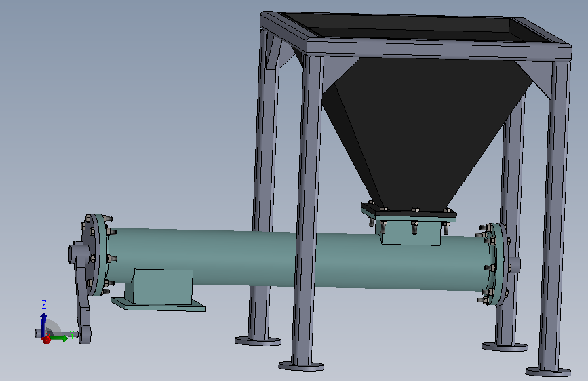Click the Z label on triad
588x381 pixels.
[44, 304]
